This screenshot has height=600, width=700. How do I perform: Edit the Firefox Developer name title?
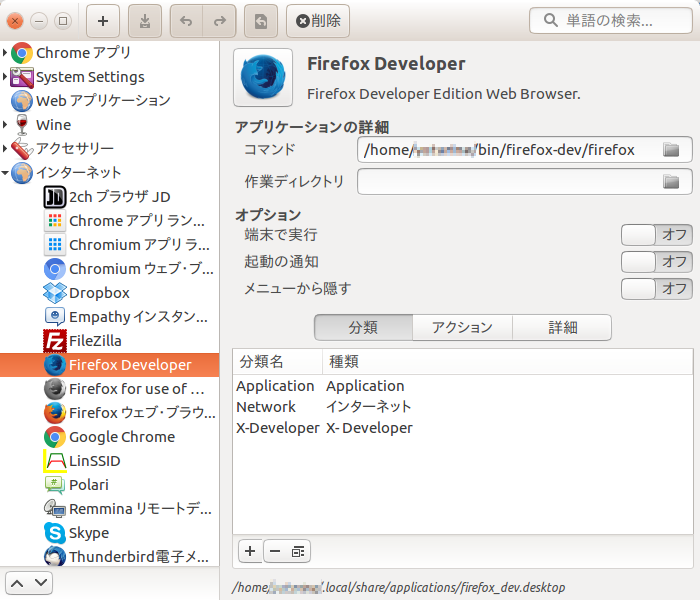[386, 64]
